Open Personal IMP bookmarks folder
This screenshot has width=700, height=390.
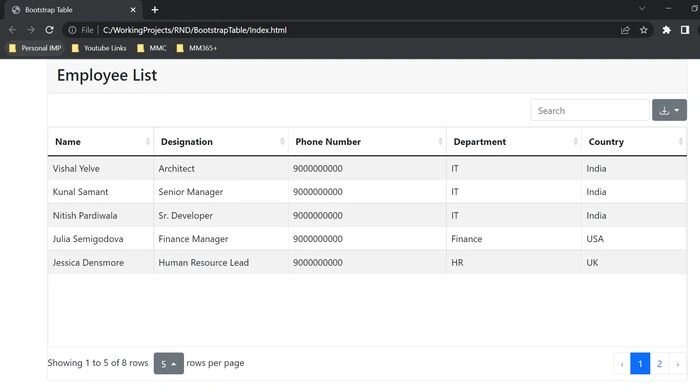tap(35, 48)
